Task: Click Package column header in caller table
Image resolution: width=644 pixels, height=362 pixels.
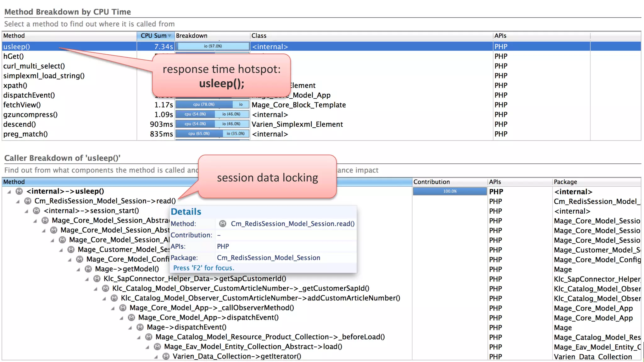Action: 597,182
